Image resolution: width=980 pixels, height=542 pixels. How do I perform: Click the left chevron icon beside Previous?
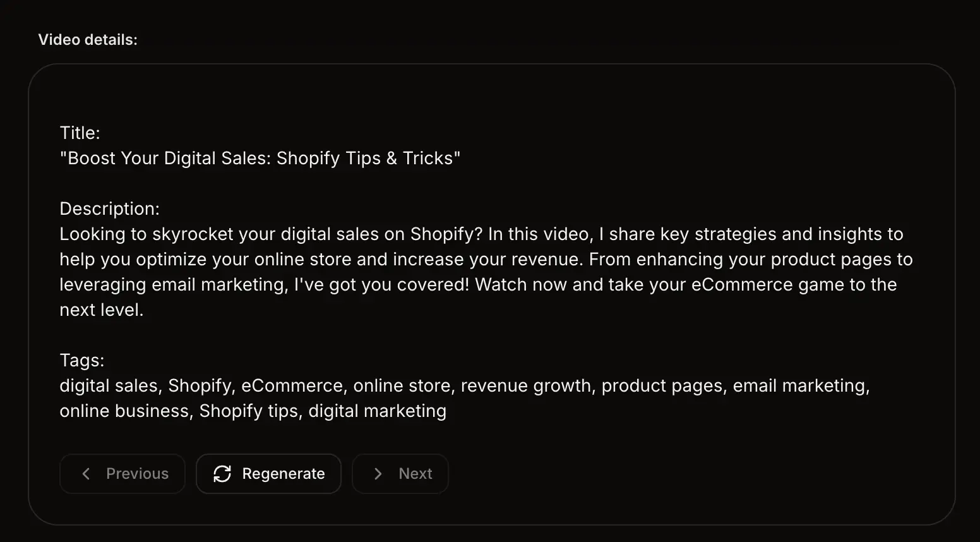pyautogui.click(x=87, y=474)
